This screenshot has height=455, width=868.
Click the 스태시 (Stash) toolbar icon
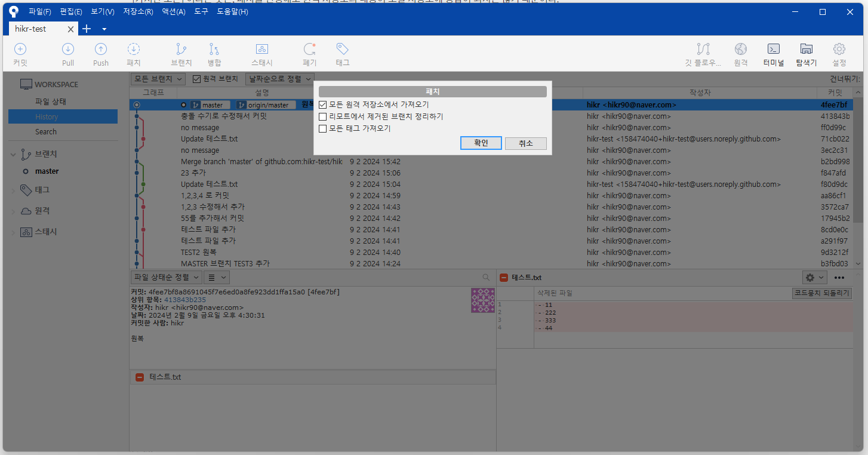pyautogui.click(x=262, y=54)
